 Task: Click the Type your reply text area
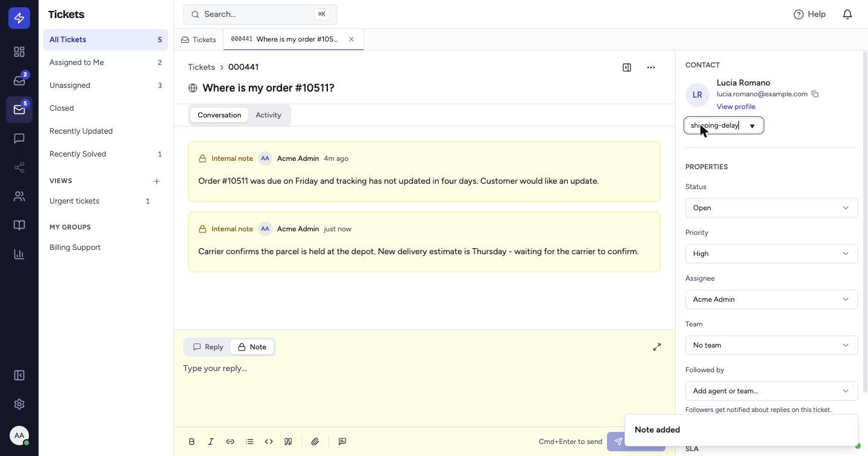424,392
